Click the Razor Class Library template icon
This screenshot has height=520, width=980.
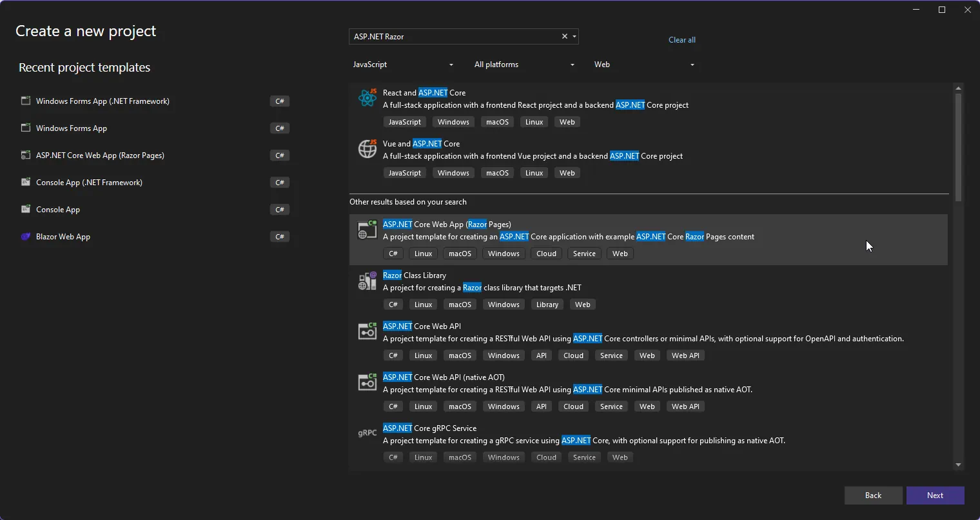367,281
